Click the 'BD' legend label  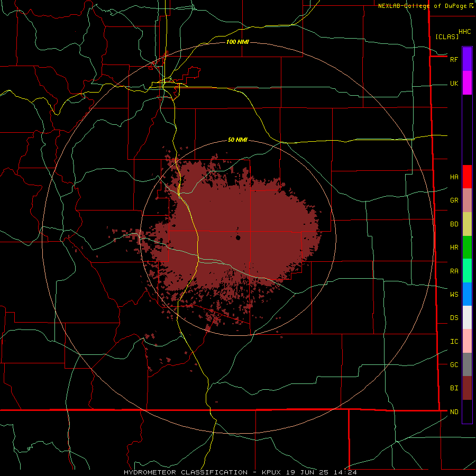pyautogui.click(x=454, y=224)
